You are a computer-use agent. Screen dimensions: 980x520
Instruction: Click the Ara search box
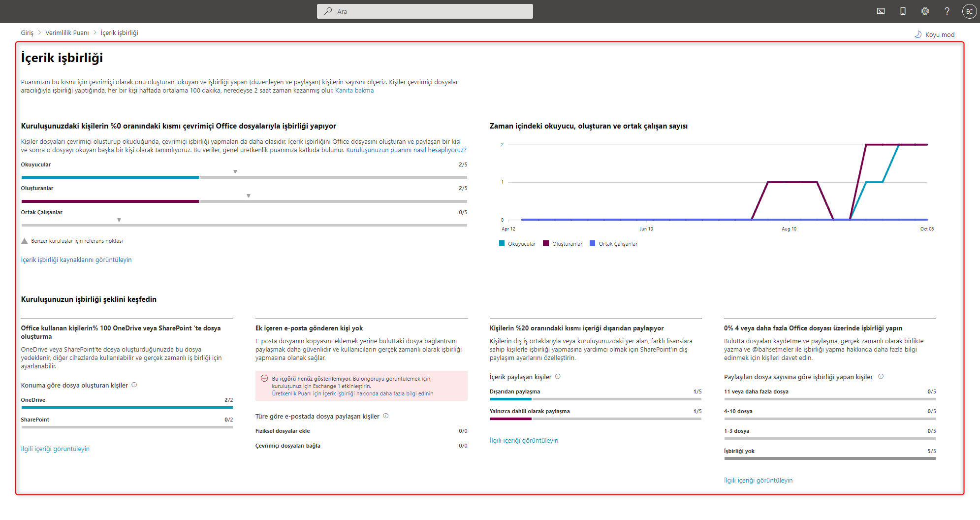[425, 11]
